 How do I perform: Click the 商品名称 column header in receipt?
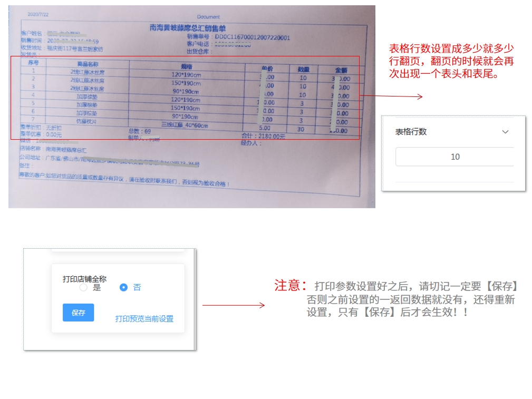pyautogui.click(x=88, y=63)
